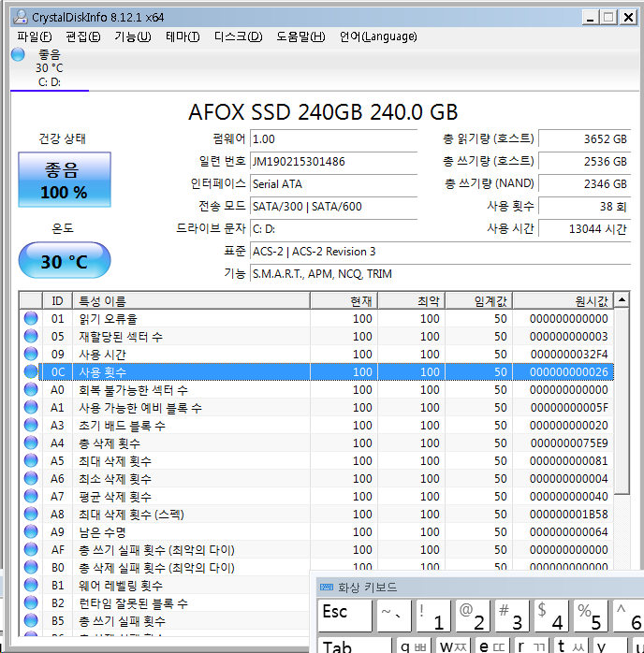Click the 표준 field ACS-2 | ACS-2 Revision 3
644x653 pixels.
[440, 251]
